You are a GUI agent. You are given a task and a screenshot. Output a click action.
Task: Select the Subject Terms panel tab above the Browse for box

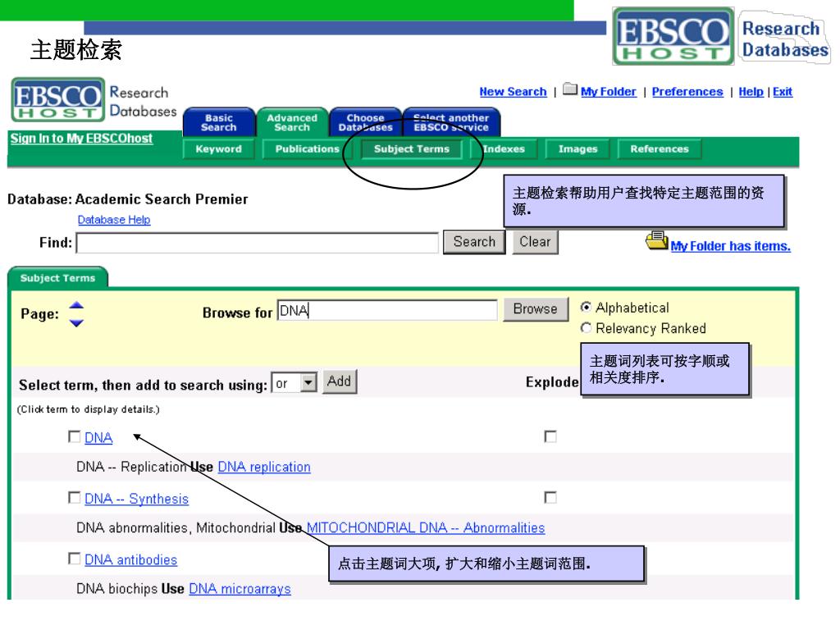point(58,278)
